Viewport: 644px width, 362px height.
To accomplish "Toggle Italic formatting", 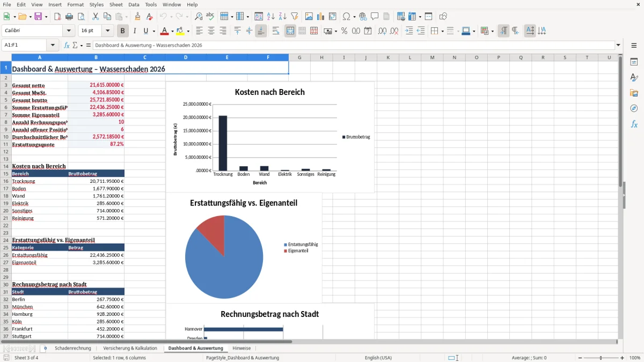I will click(134, 31).
